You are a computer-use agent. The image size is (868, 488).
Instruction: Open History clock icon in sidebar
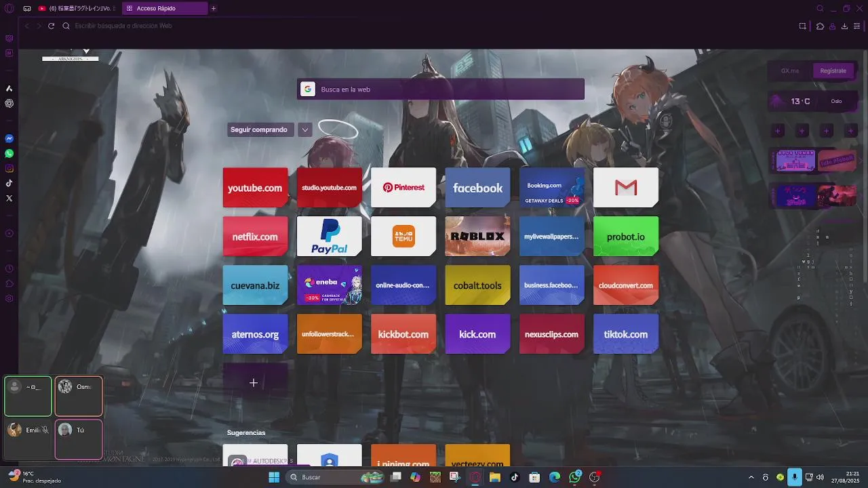[9, 269]
